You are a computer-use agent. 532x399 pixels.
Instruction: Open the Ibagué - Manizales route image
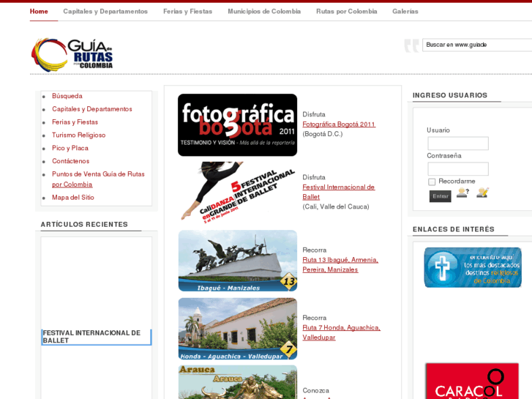click(x=238, y=261)
